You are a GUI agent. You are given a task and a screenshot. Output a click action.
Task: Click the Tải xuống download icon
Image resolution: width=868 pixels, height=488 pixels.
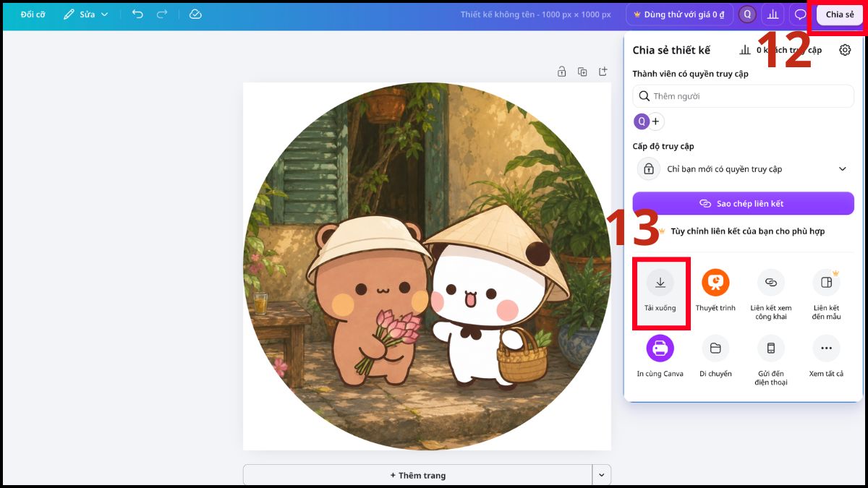[660, 283]
